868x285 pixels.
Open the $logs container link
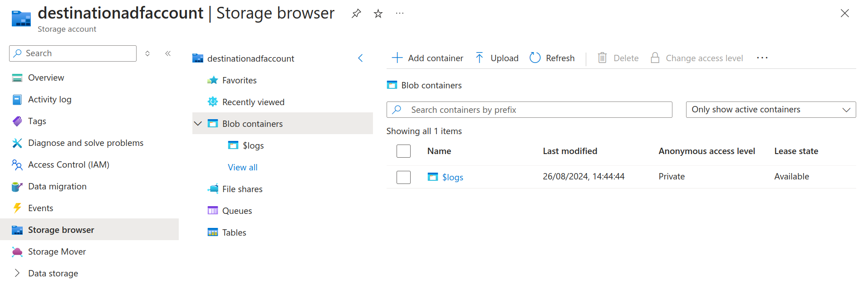[x=452, y=177]
